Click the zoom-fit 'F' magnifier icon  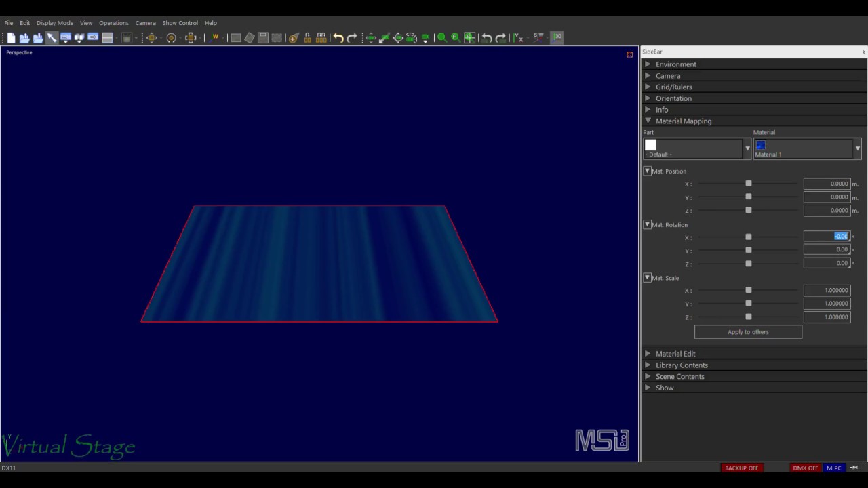pyautogui.click(x=456, y=38)
